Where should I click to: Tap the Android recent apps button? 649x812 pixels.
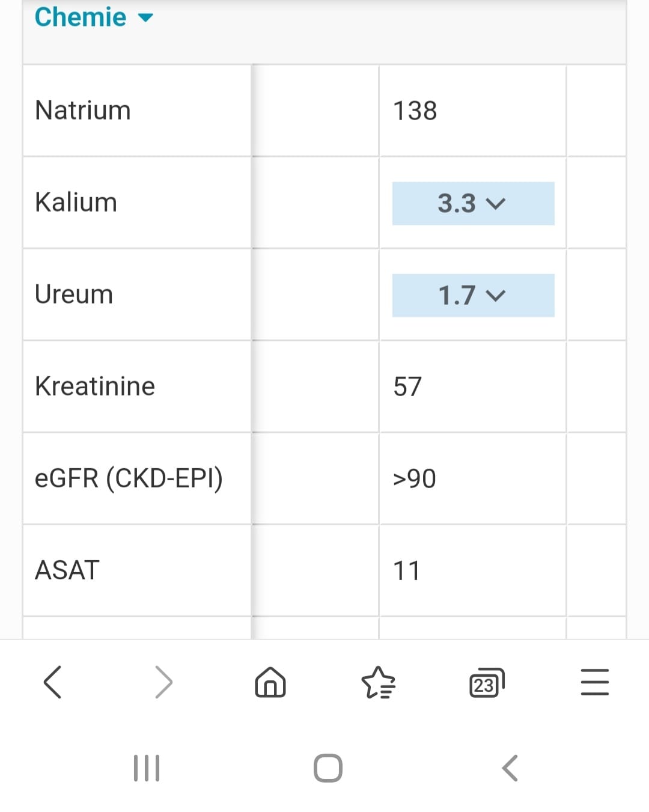147,768
